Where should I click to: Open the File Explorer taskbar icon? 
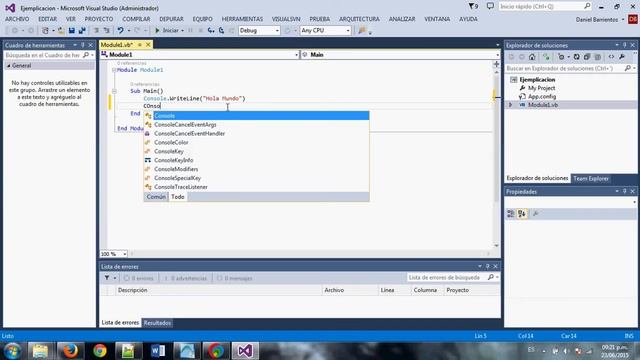tap(40, 351)
